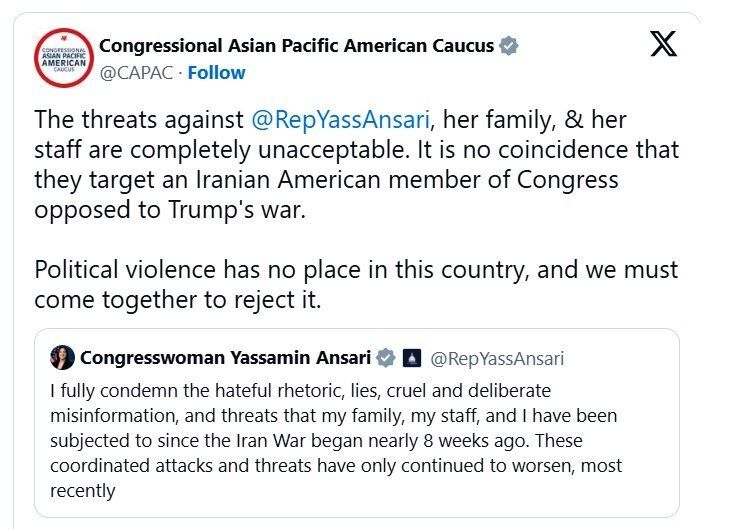Viewport: 741px width, 529px height.
Task: Open the blue @RepYassAnsari mention in tweet
Action: [340, 120]
